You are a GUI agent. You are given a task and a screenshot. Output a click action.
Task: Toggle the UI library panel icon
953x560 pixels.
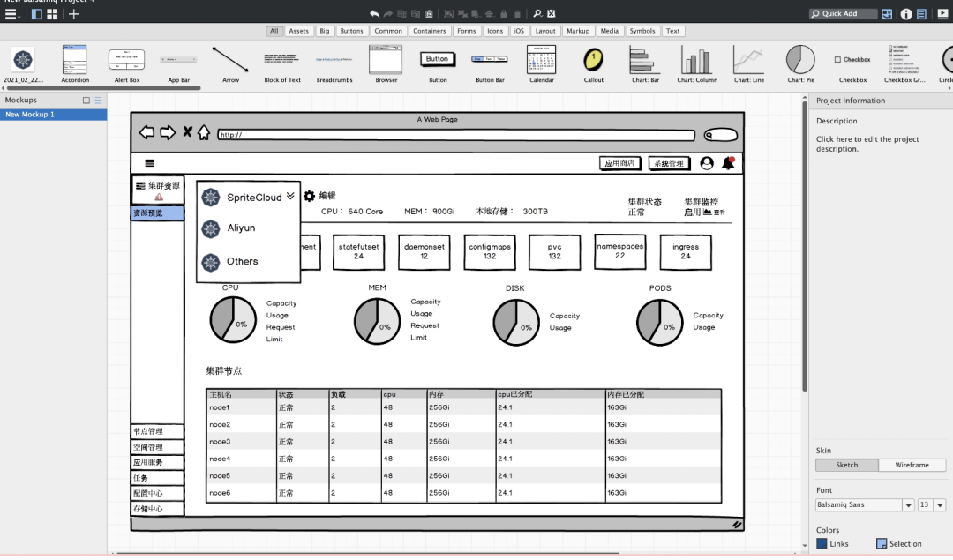click(887, 14)
